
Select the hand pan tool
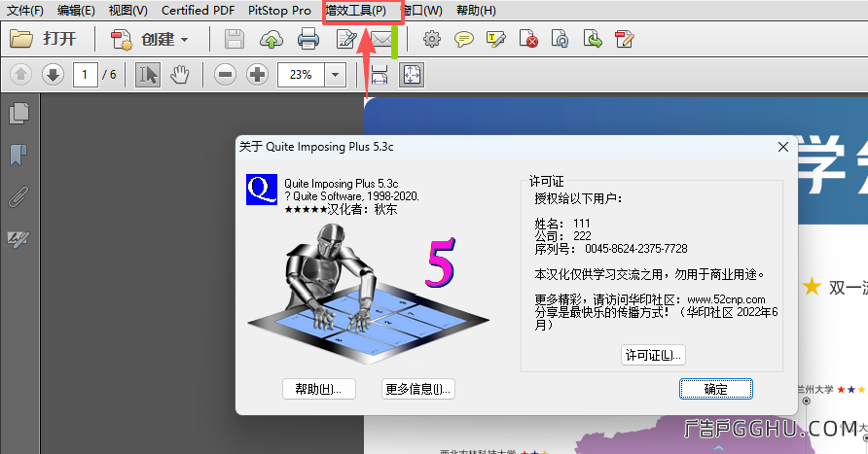(x=179, y=75)
